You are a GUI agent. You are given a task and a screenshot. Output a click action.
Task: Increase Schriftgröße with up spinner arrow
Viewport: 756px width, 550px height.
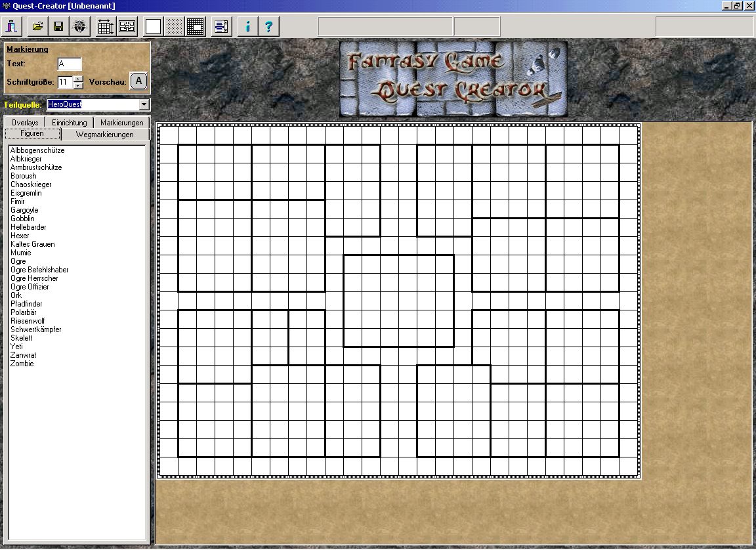pyautogui.click(x=78, y=79)
